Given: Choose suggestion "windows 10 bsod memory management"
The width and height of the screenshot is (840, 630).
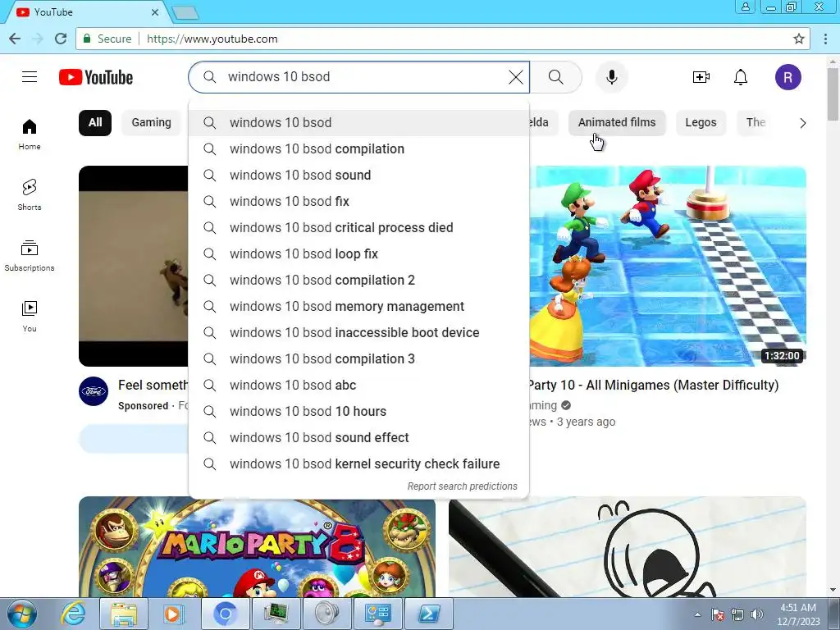Looking at the screenshot, I should coord(359,307).
